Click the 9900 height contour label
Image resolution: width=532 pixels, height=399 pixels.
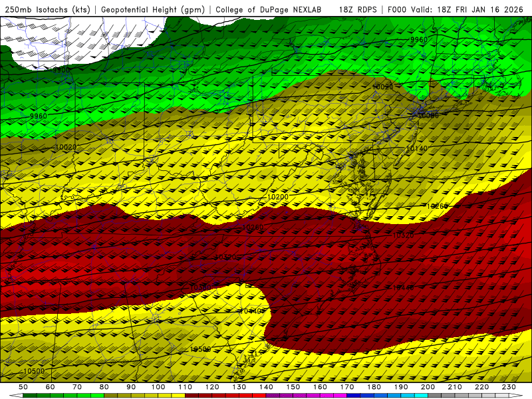click(61, 70)
